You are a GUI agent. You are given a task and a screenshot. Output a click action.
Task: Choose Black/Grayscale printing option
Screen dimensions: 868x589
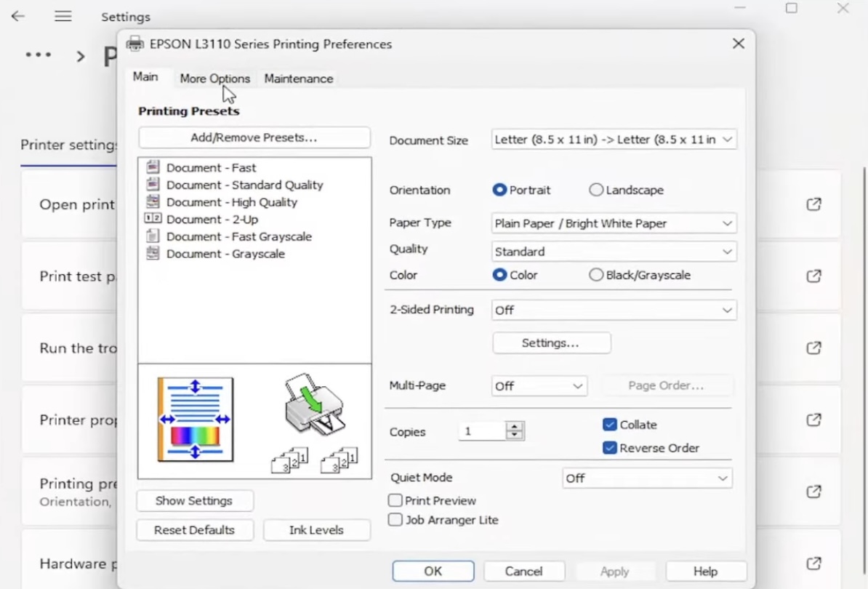tap(595, 275)
